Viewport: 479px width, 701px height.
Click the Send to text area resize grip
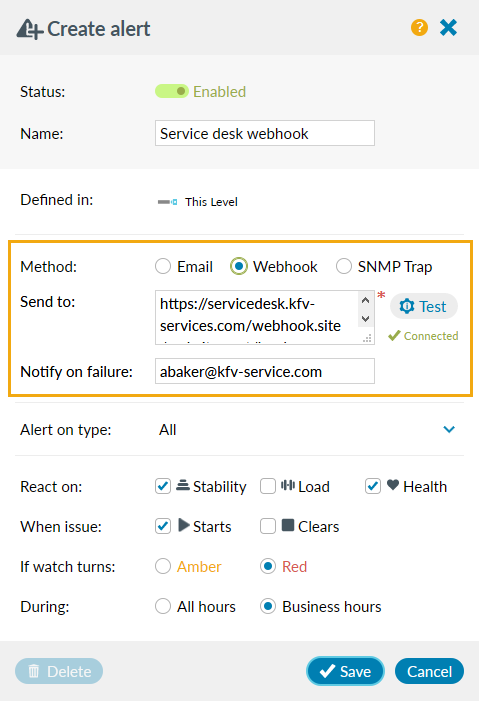(367, 338)
